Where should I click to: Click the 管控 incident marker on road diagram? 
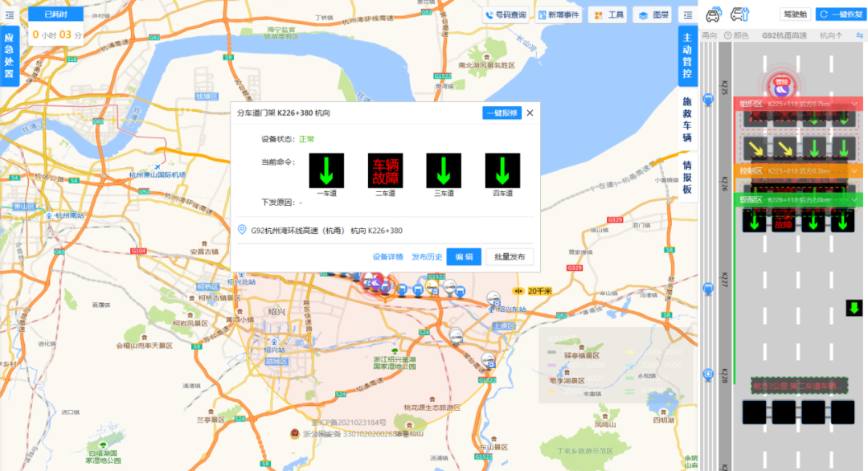pos(780,82)
